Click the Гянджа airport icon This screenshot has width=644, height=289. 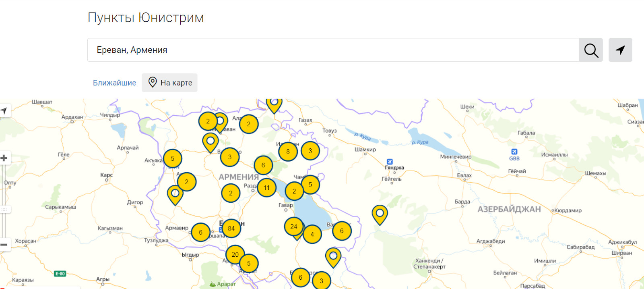click(390, 162)
